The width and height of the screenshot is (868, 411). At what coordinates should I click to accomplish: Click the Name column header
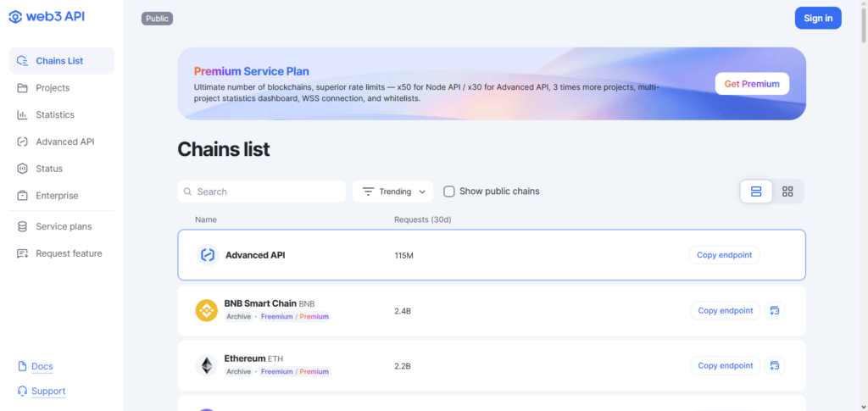[x=206, y=219]
